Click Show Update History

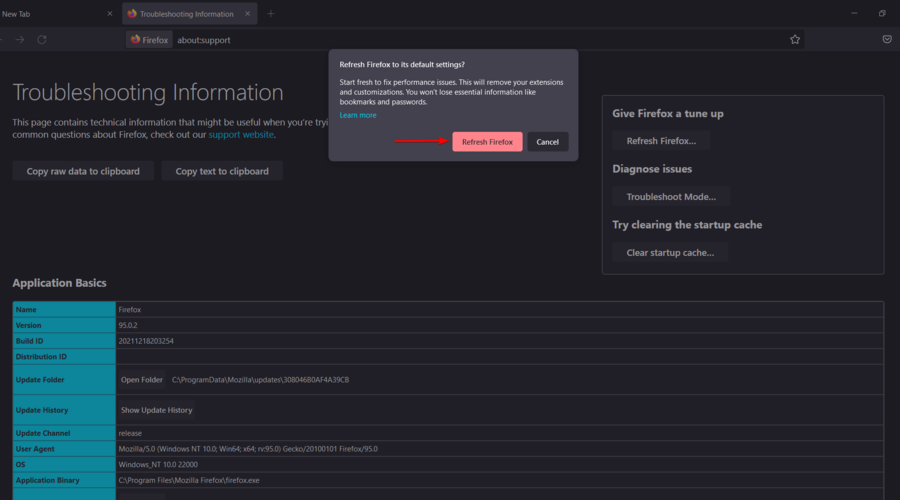coord(156,410)
